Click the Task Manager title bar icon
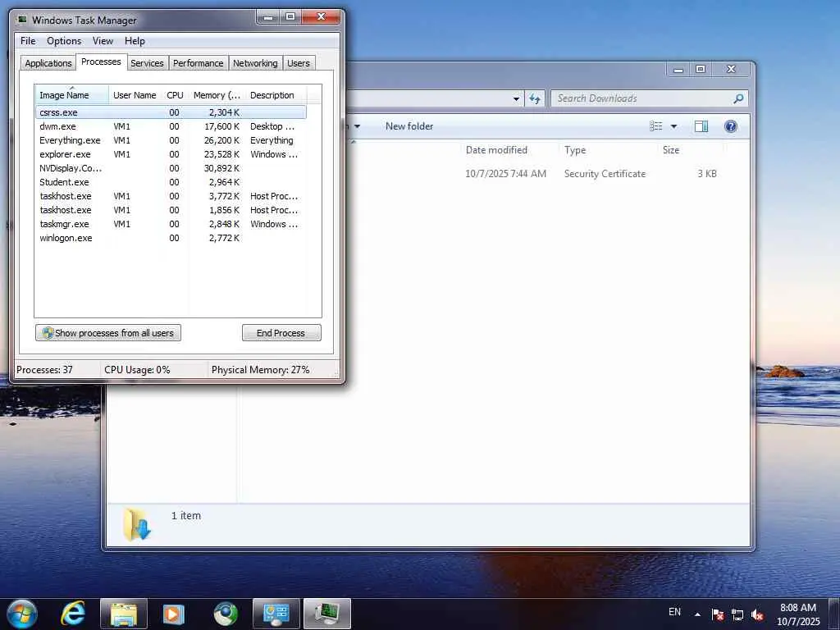The image size is (840, 630). 22,20
